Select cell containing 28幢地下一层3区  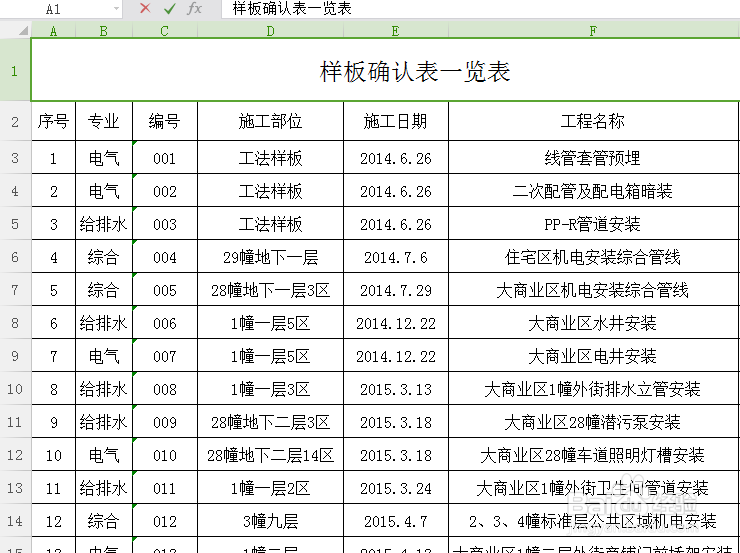point(270,290)
